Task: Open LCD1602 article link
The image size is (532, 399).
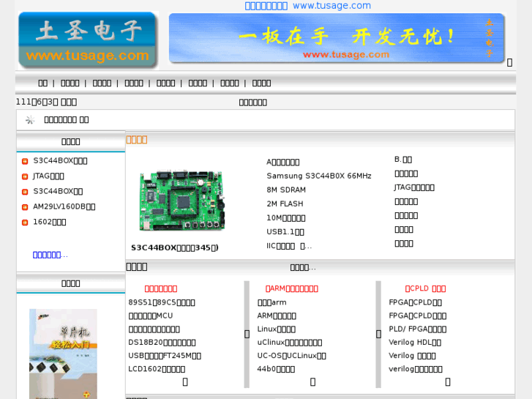Action: coord(157,369)
